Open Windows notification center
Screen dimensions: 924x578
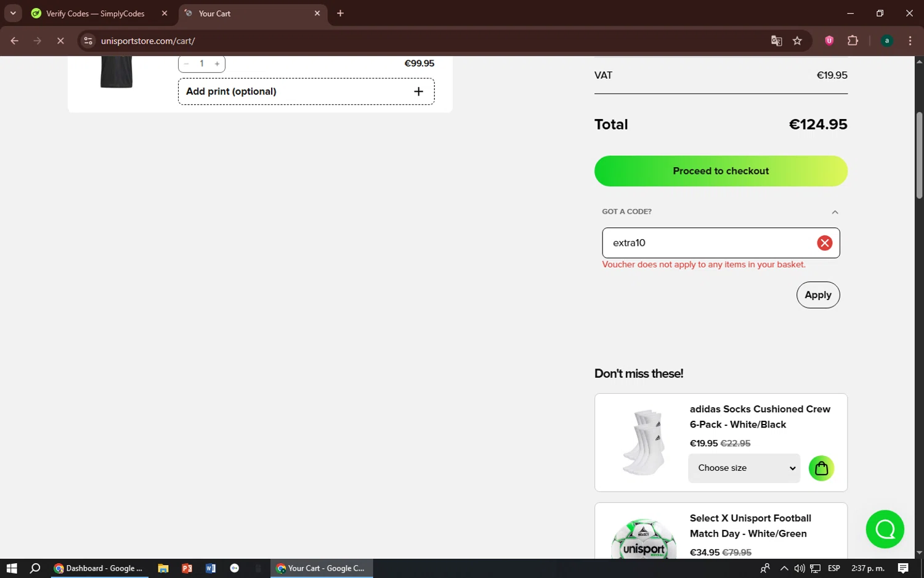pyautogui.click(x=902, y=568)
